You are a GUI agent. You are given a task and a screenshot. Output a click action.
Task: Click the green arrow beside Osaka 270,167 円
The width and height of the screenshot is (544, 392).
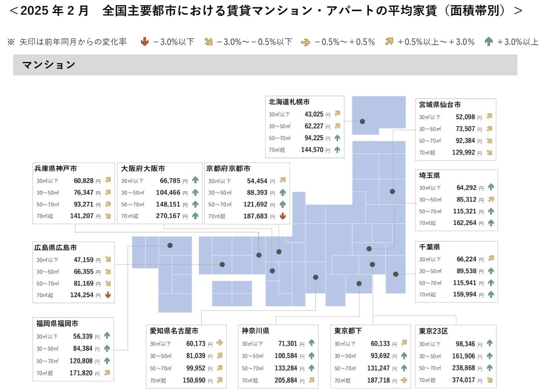point(195,215)
